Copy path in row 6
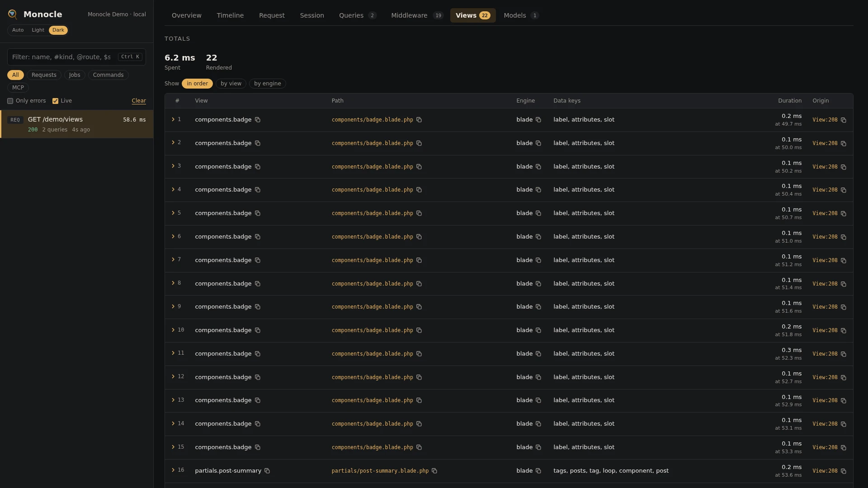Viewport: 868px width, 488px height. (x=419, y=237)
